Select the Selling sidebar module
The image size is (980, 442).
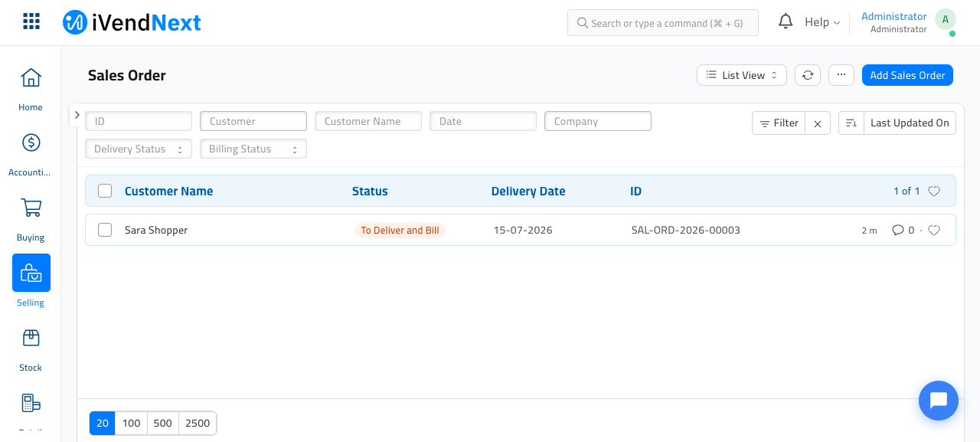(31, 273)
